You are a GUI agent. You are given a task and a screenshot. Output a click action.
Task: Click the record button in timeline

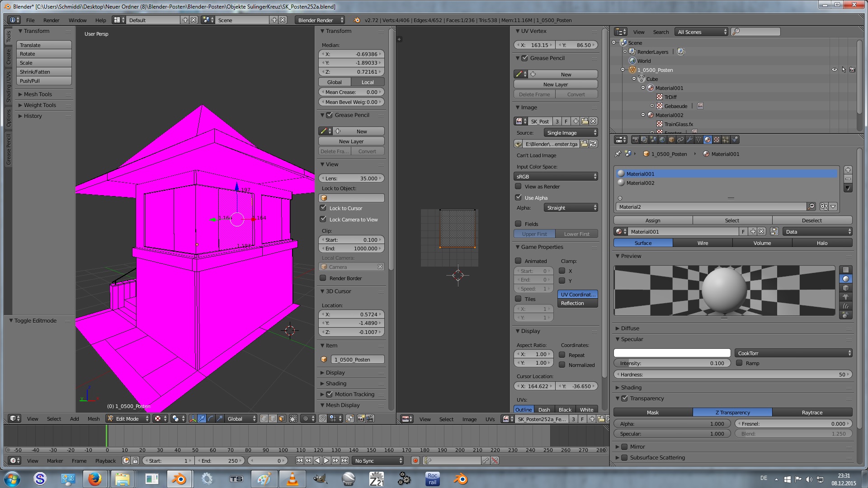(415, 460)
